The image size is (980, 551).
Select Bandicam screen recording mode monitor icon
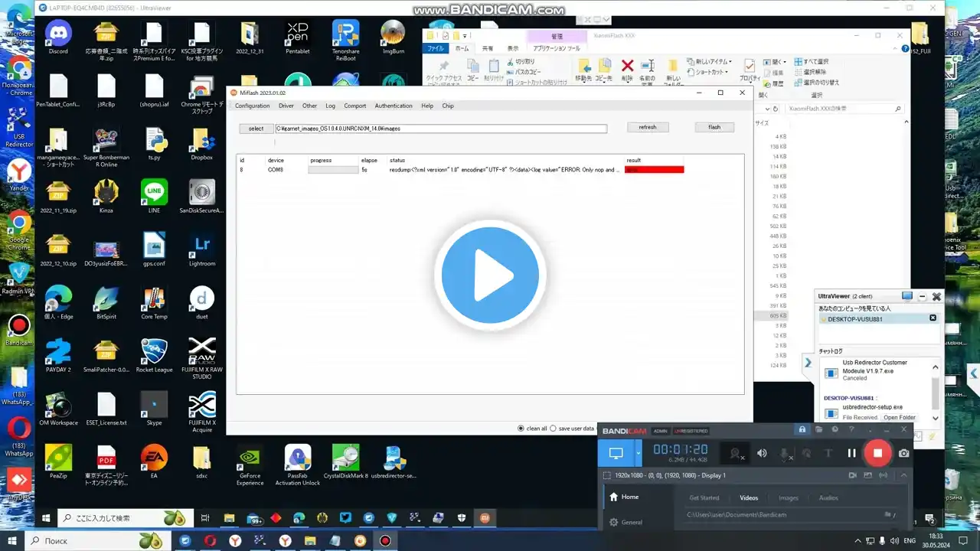click(616, 453)
